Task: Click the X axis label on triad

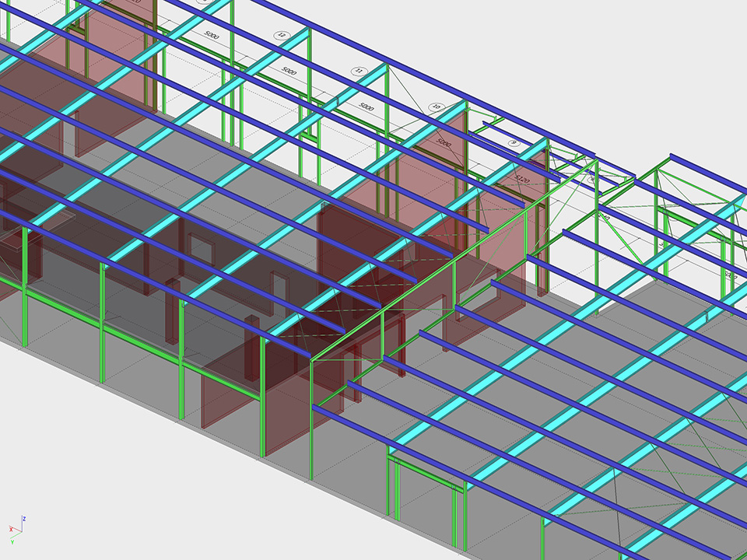Action: (11, 529)
